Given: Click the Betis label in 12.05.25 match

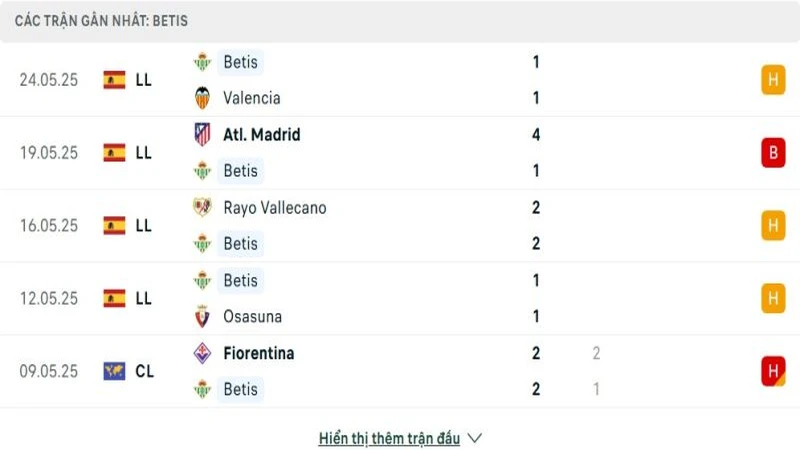Looking at the screenshot, I should (241, 280).
